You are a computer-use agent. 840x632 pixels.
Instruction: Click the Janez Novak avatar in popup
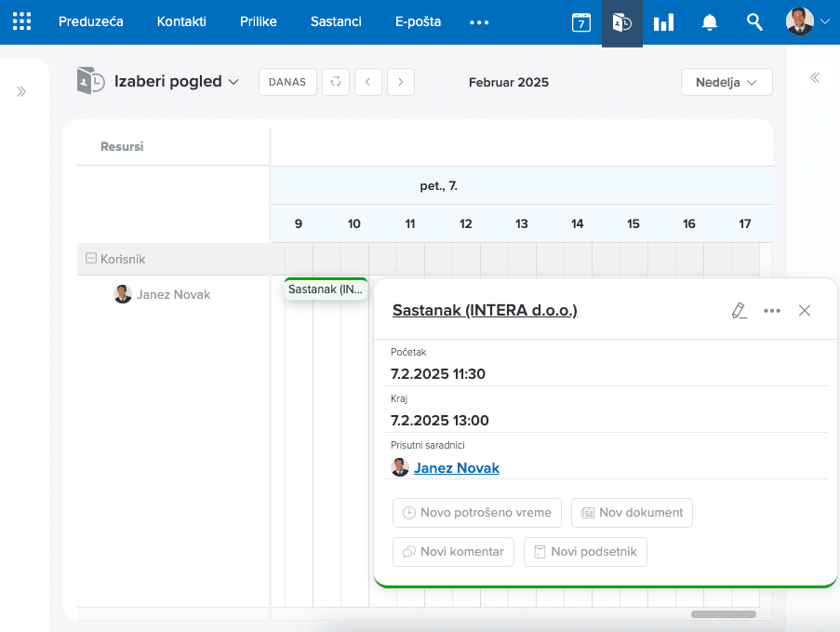pos(400,467)
